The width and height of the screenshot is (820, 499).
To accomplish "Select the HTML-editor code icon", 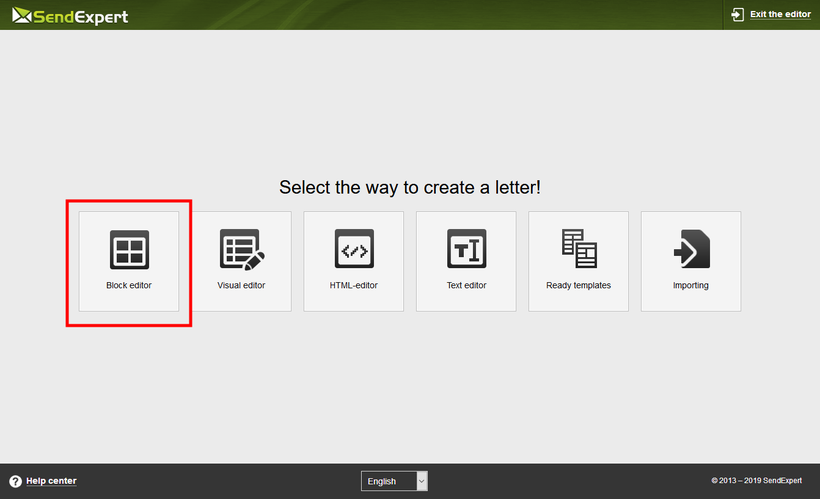I will tap(354, 248).
